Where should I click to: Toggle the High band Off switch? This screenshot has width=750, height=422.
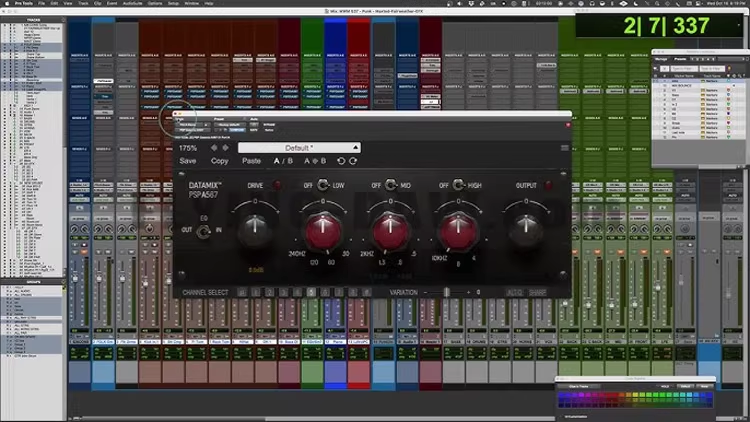pos(458,185)
